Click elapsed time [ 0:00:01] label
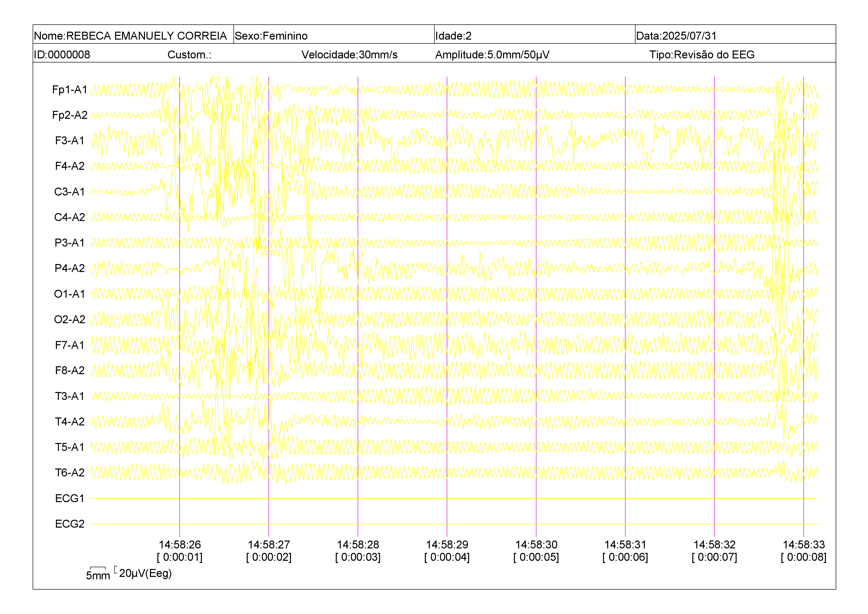The width and height of the screenshot is (868, 614). coord(180,557)
